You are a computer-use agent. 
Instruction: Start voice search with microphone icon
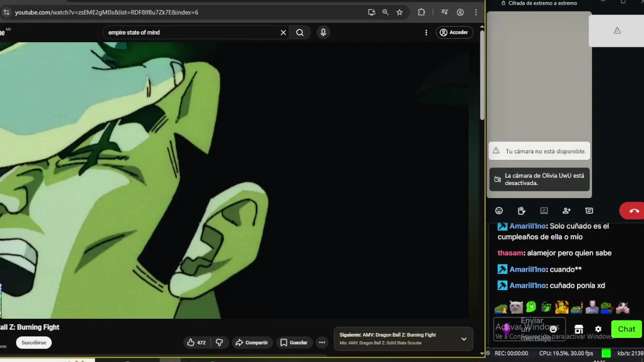[323, 32]
